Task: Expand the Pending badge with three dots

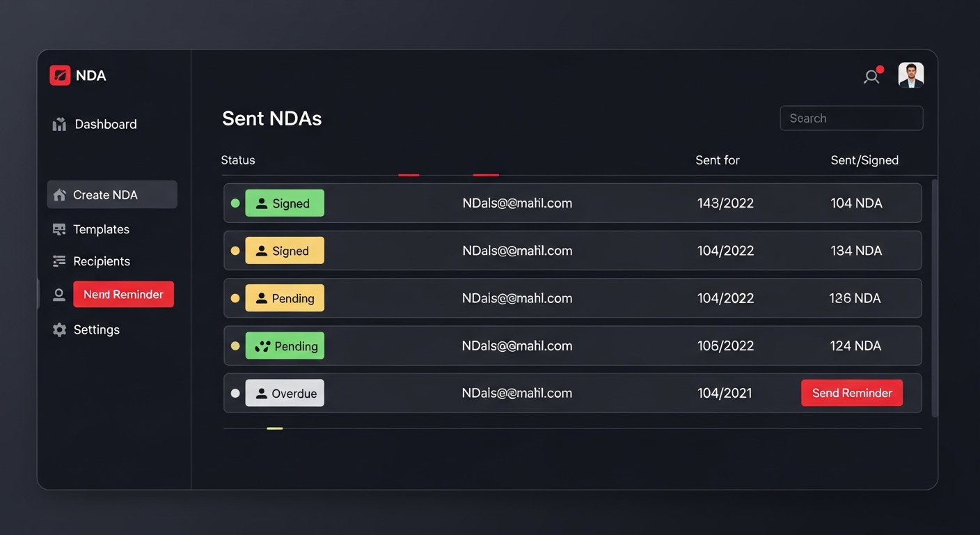Action: (x=285, y=346)
